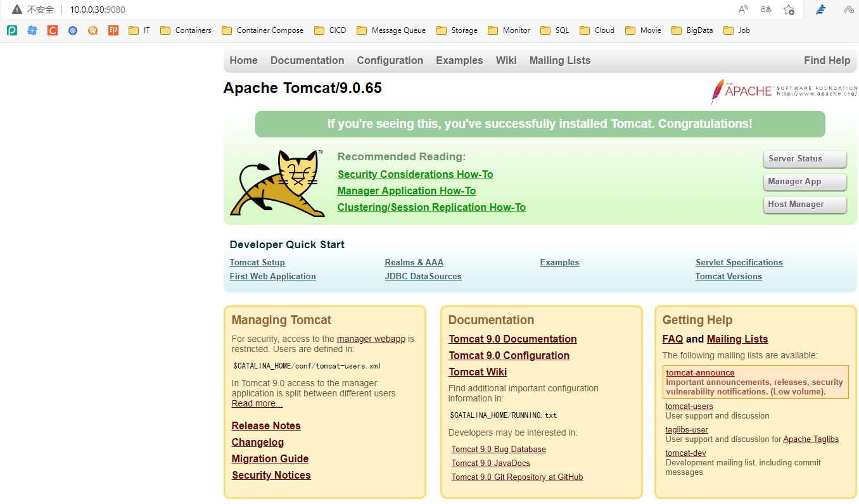Open the Job bookmarks folder

click(737, 30)
